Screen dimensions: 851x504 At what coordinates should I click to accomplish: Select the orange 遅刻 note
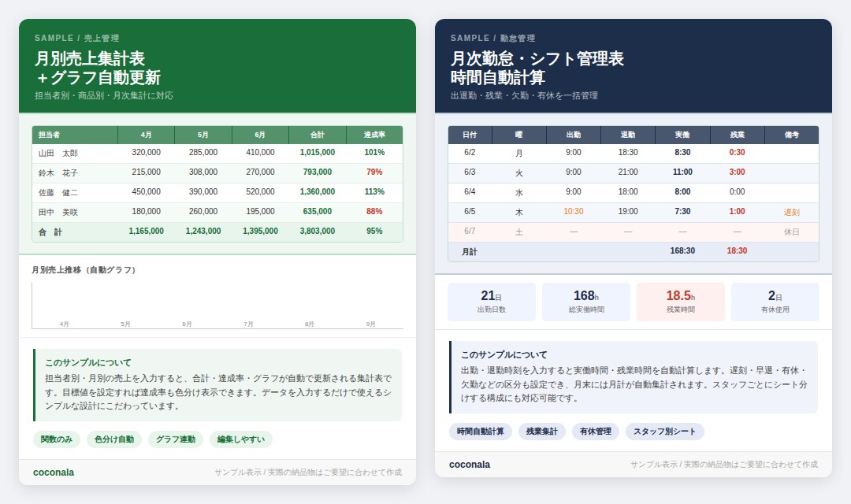[791, 212]
